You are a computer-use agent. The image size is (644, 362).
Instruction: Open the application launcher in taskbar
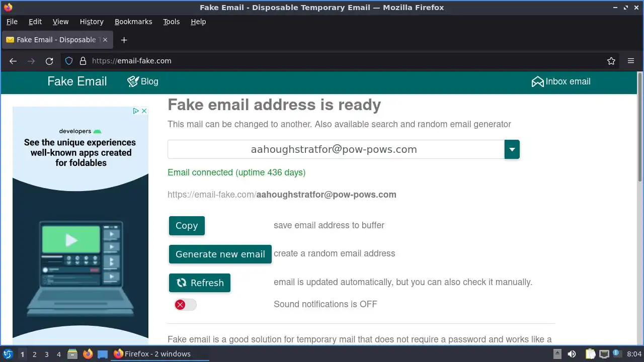(8, 354)
